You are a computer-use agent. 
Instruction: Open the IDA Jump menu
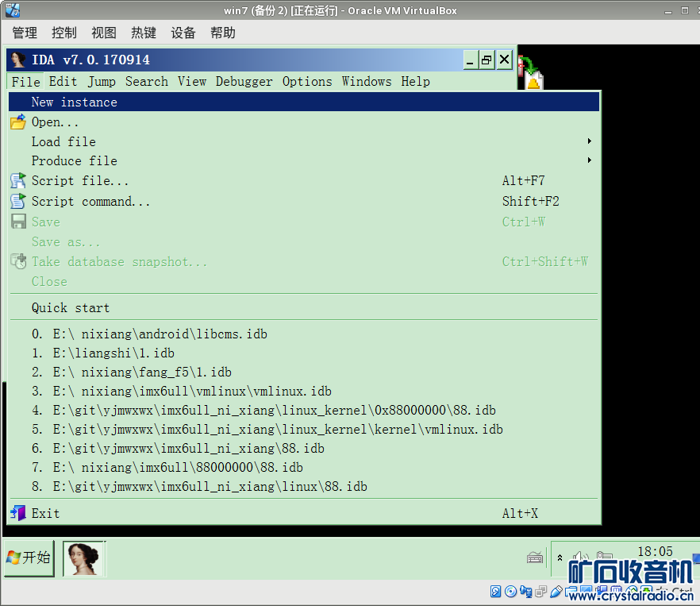click(102, 81)
